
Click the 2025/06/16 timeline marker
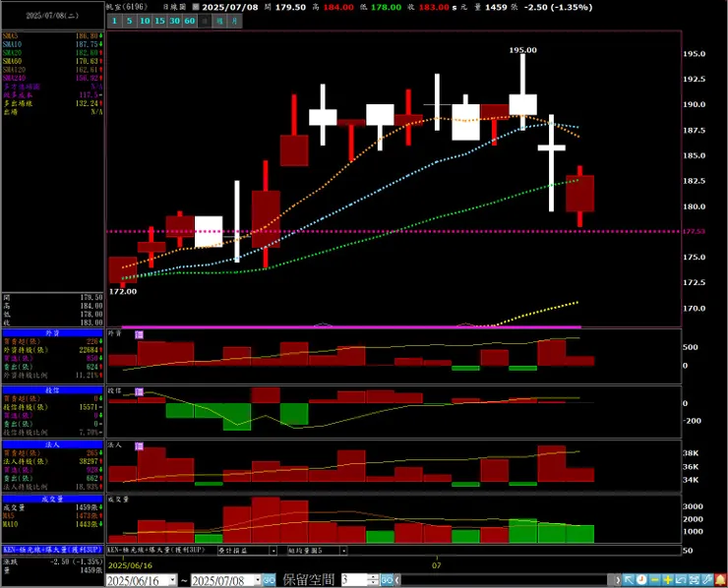pyautogui.click(x=130, y=565)
